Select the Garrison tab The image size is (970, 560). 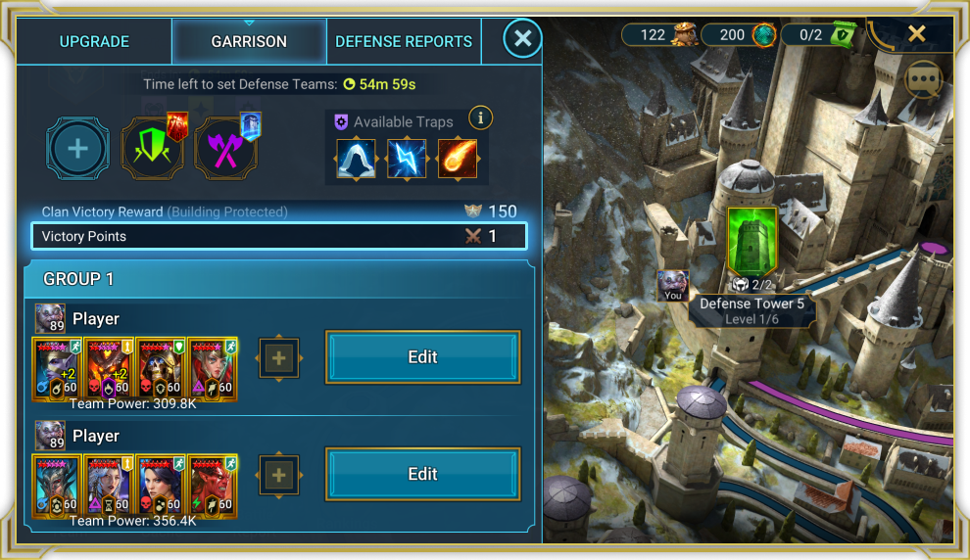click(x=249, y=41)
